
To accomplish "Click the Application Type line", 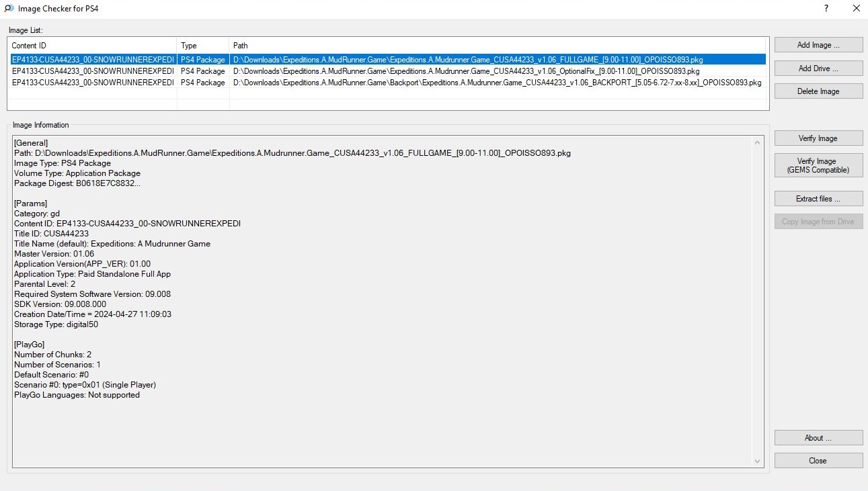I will click(x=93, y=274).
